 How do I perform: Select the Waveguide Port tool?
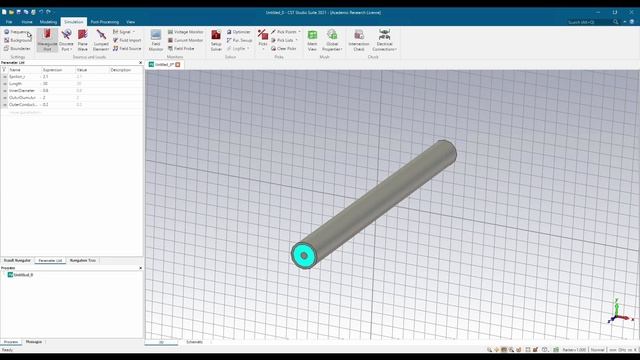tap(47, 40)
